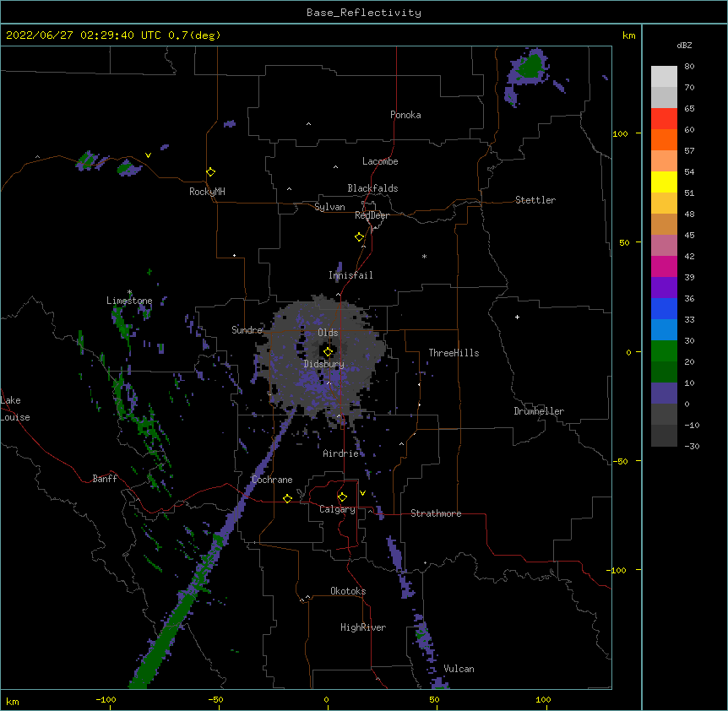The width and height of the screenshot is (728, 711).
Task: Pick the dark green 10-20 dBZ legend swatch
Action: pyautogui.click(x=664, y=372)
